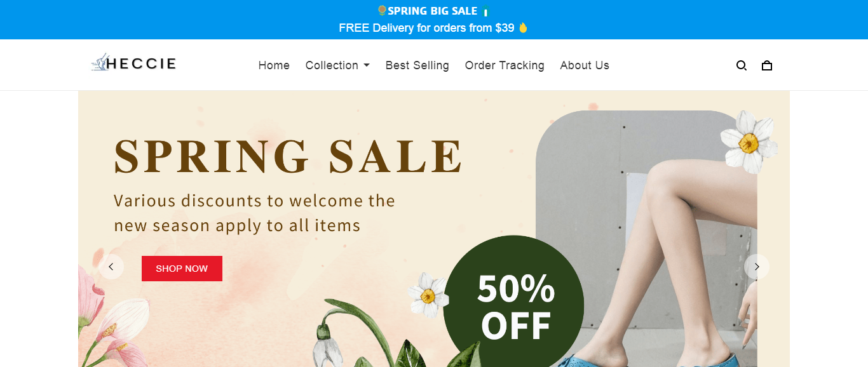The height and width of the screenshot is (367, 868).
Task: Advance carousel with right arrow button
Action: (757, 267)
